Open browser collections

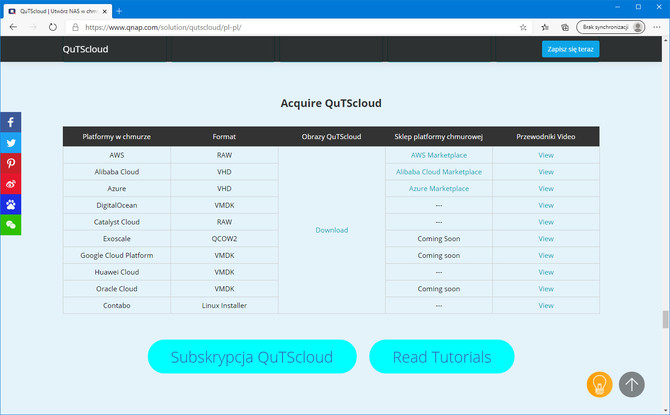pyautogui.click(x=565, y=27)
